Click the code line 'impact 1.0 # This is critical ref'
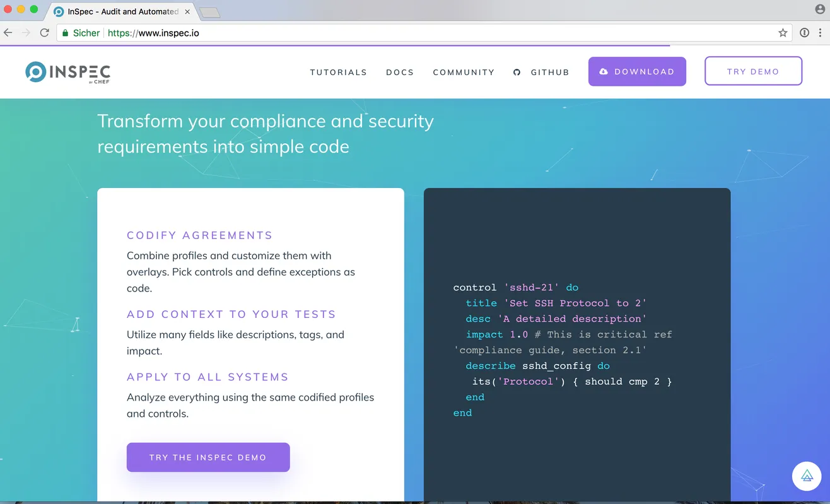Screen dimensions: 830x504 [x=569, y=334]
